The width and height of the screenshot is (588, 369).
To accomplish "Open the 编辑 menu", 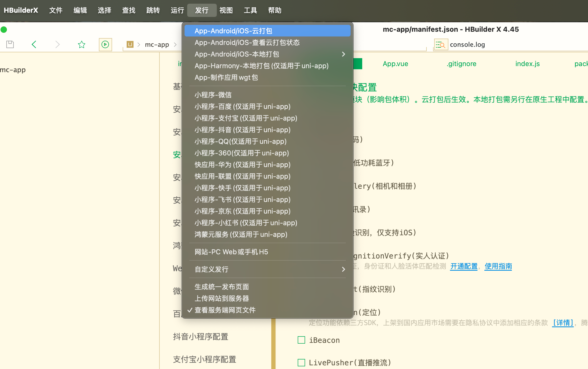I will (x=80, y=10).
